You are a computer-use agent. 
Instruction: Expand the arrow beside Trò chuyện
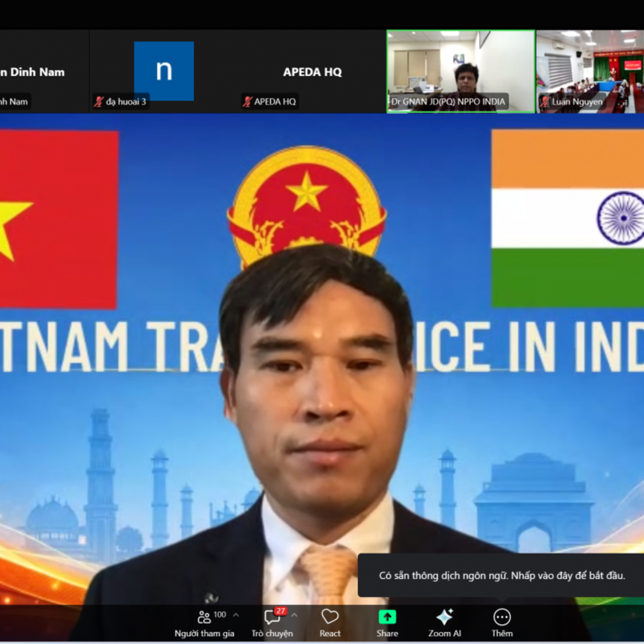294,615
